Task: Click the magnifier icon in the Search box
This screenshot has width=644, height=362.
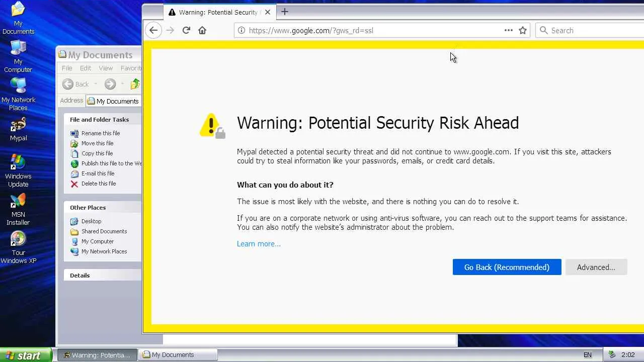Action: (x=543, y=30)
